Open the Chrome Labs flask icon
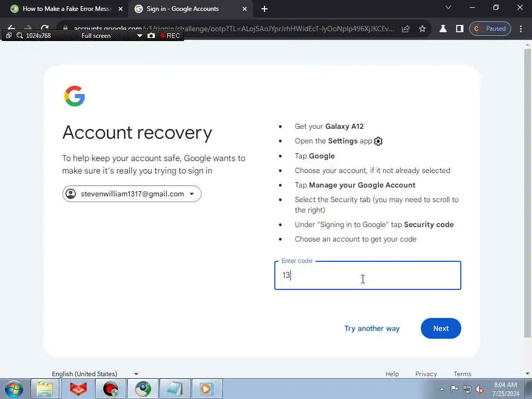This screenshot has width=532, height=399. tap(443, 29)
